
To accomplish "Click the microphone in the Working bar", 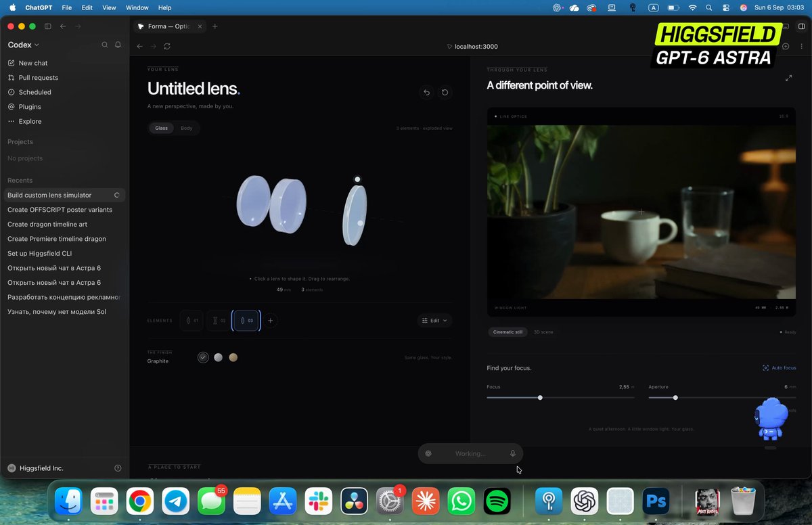I will click(x=512, y=453).
